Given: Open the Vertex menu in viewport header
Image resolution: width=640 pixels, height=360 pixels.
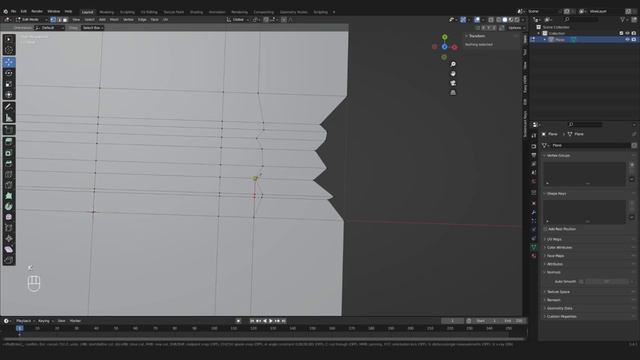Looking at the screenshot, I should point(128,20).
